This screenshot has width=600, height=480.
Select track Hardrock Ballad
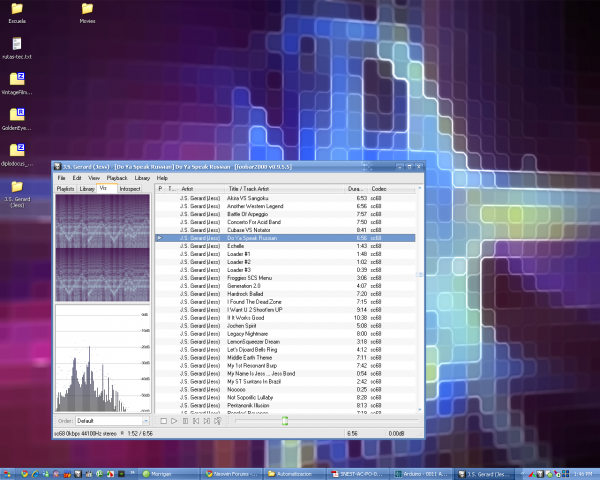(285, 294)
